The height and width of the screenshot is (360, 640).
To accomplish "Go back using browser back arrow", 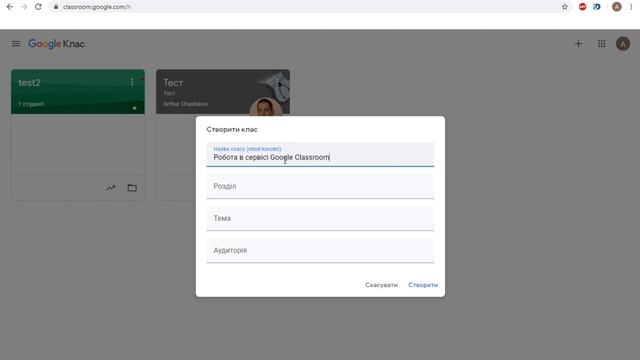I will [x=10, y=7].
